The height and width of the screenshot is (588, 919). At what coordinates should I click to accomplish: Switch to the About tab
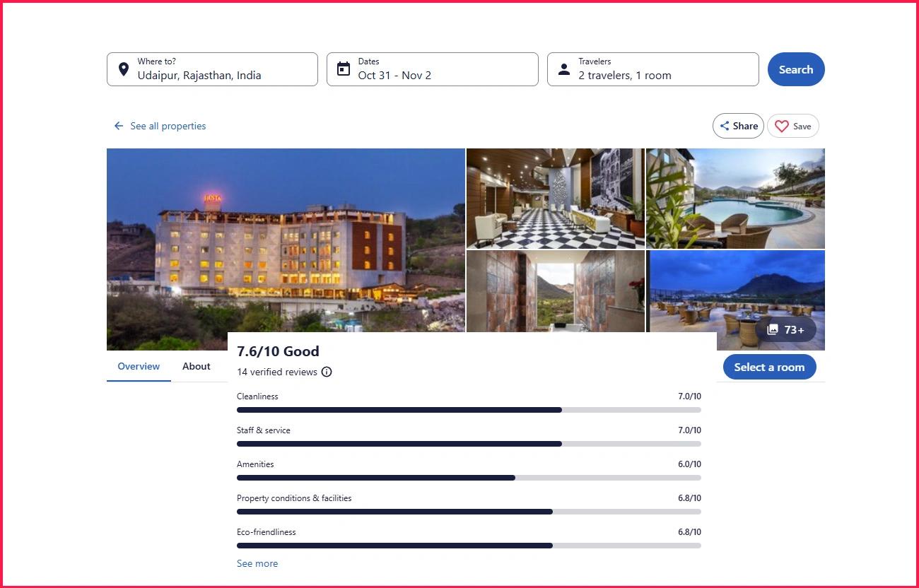pos(197,366)
